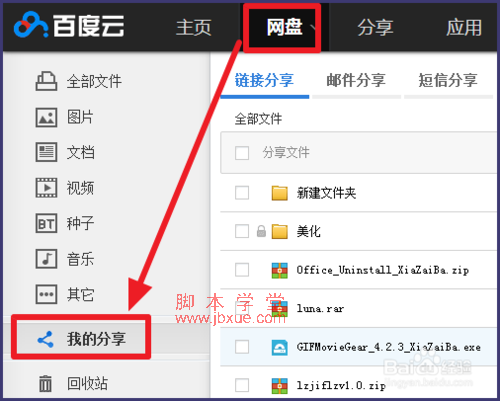Open the 回收站 trash icon
500x401 pixels.
pyautogui.click(x=45, y=383)
